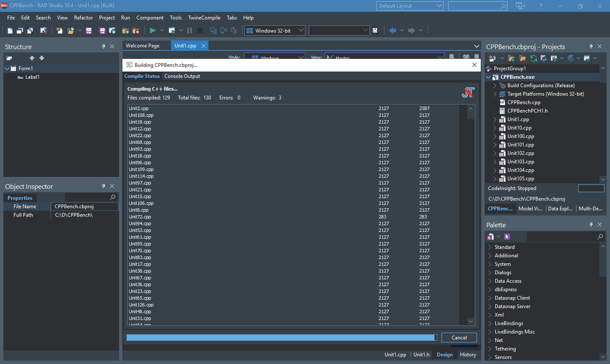Pin the Structure panel
Screen dimensions: 610x364
[x=103, y=47]
